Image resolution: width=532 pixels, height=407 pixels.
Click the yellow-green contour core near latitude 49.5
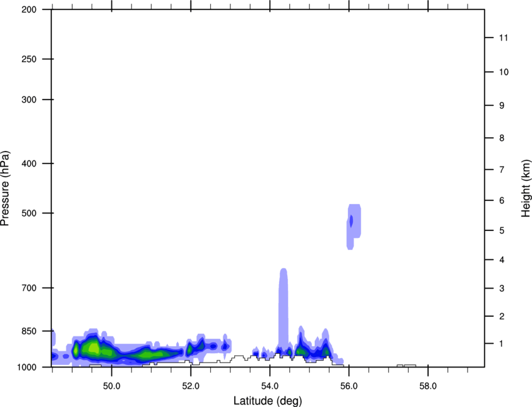92,348
